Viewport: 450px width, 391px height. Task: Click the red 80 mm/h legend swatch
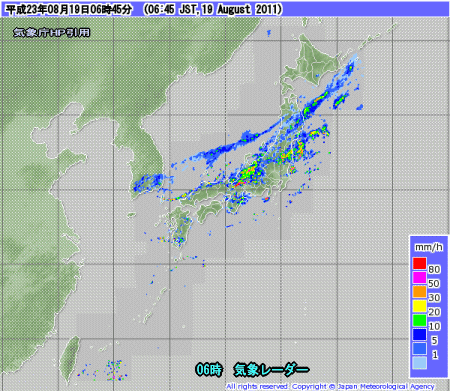point(420,263)
